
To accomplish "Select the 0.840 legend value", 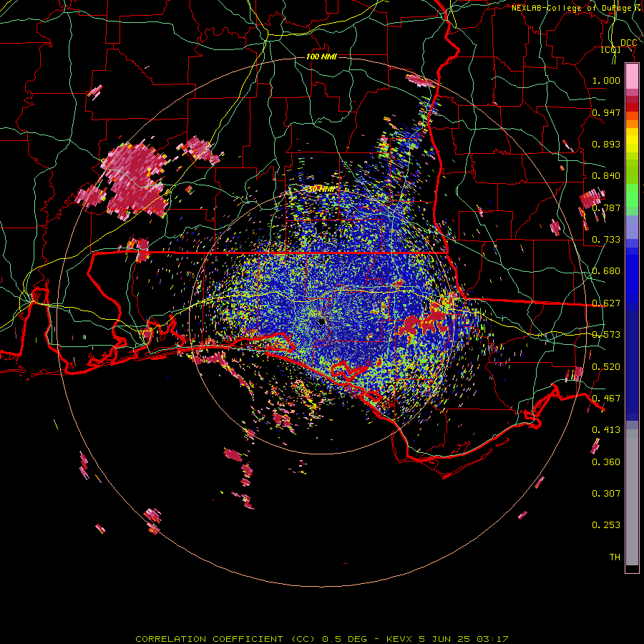I will tap(606, 176).
